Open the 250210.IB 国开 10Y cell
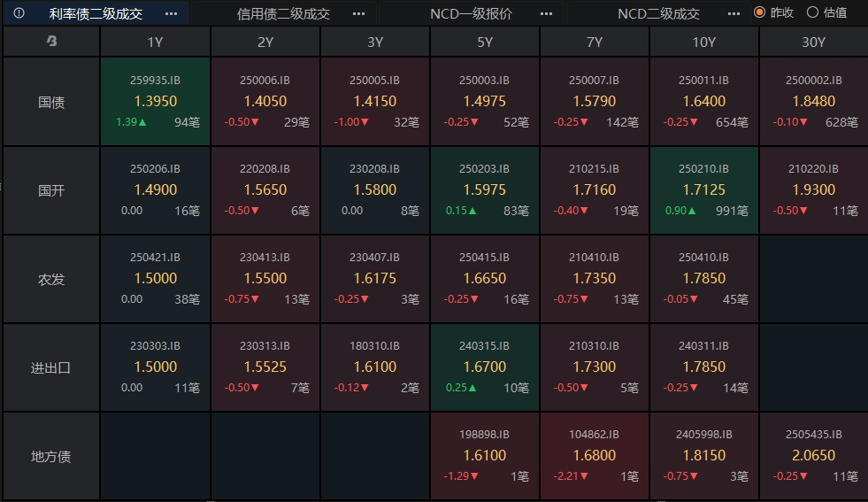The width and height of the screenshot is (868, 502). pyautogui.click(x=704, y=190)
